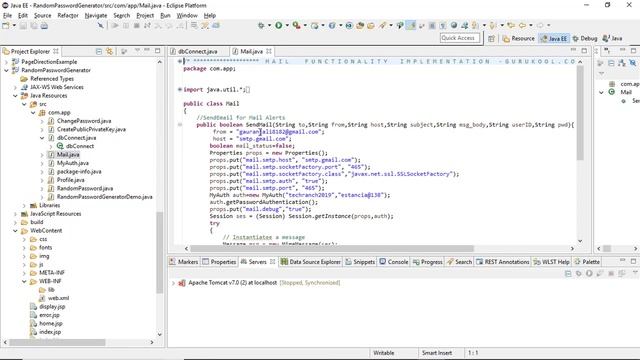Open the Run button dropdown arrow
Screen dimensions: 640x360
[x=287, y=25]
